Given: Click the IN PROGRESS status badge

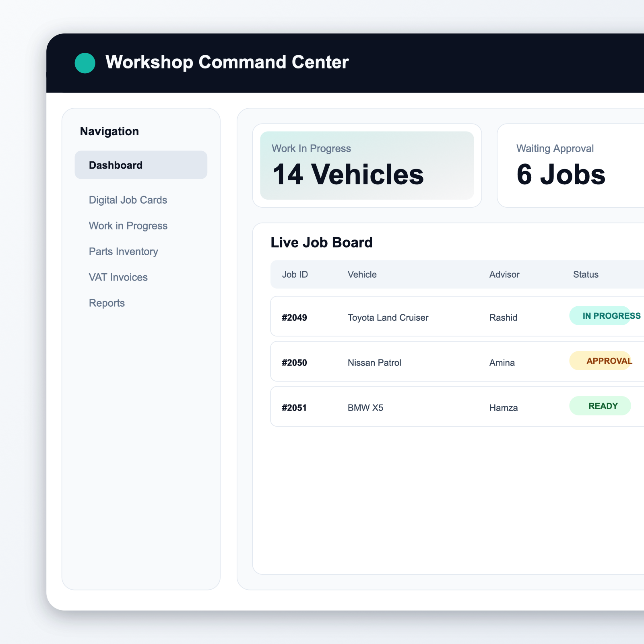Looking at the screenshot, I should 604,316.
